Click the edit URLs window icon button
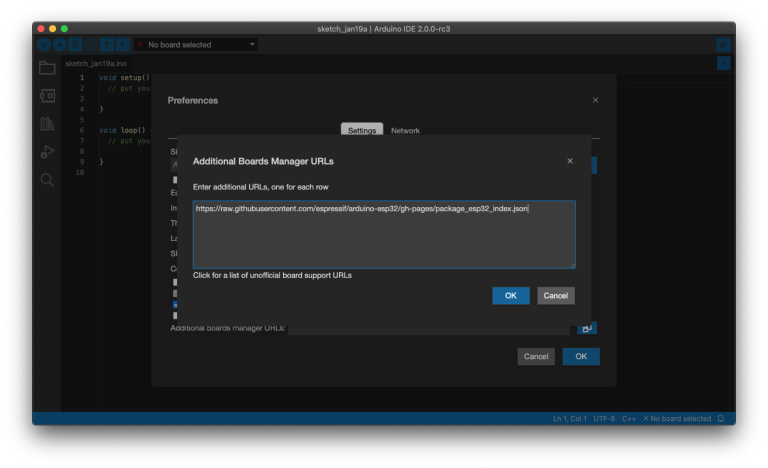 coord(587,328)
